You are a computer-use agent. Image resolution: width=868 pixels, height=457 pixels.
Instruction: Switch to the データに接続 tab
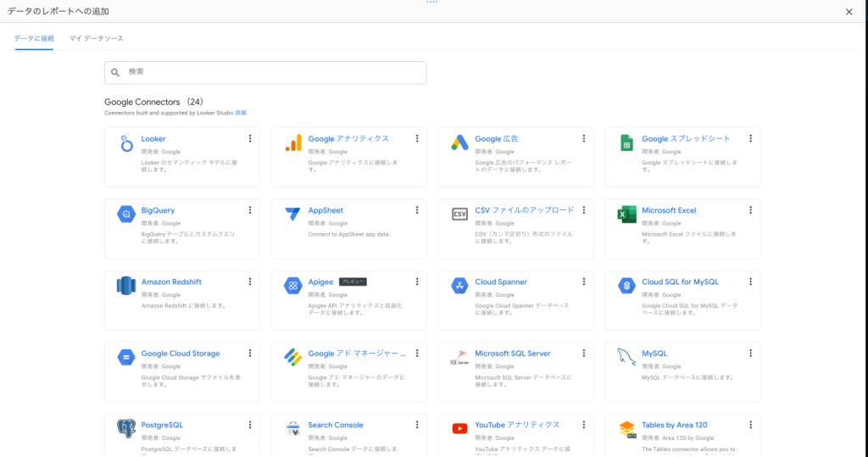[34, 39]
